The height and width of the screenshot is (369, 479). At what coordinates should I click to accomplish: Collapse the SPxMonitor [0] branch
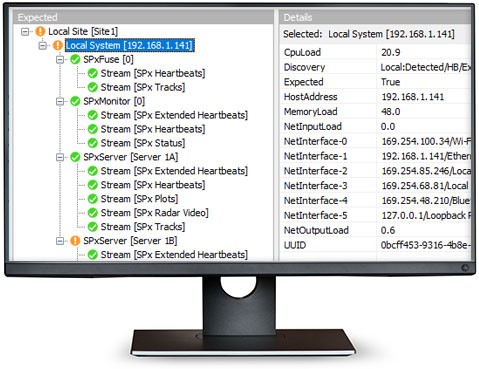[x=60, y=101]
